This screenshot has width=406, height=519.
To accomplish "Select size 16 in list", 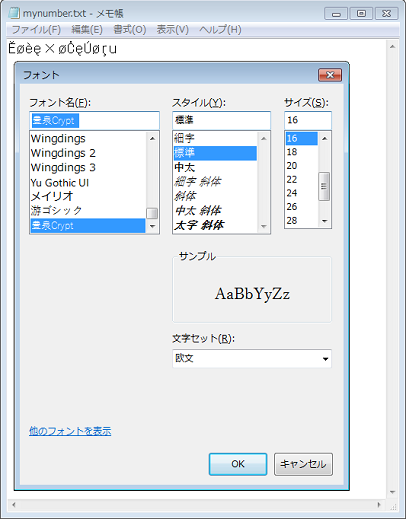I will pos(301,138).
